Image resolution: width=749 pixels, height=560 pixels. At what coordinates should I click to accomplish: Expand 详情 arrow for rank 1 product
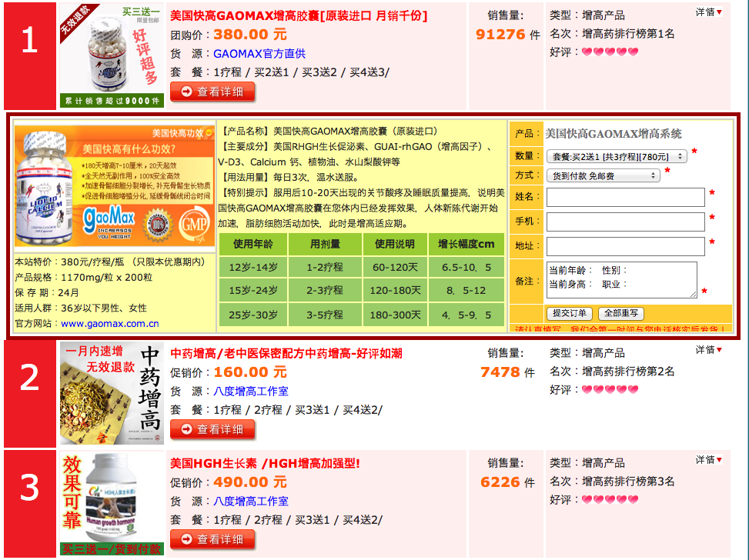click(709, 12)
